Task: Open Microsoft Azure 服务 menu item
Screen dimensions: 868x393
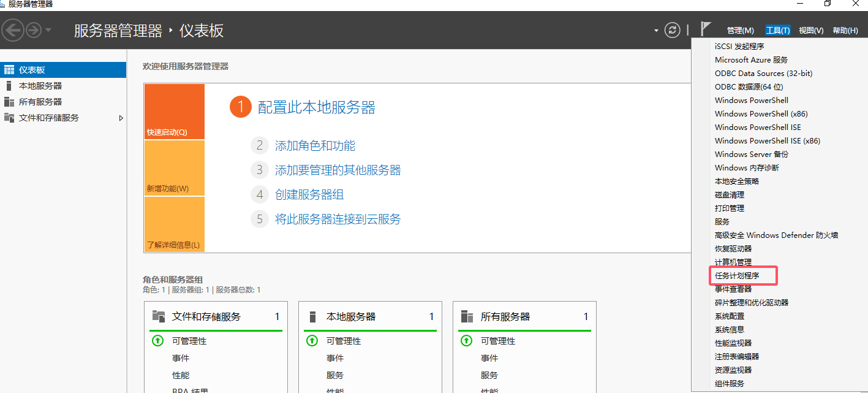Action: pyautogui.click(x=751, y=59)
